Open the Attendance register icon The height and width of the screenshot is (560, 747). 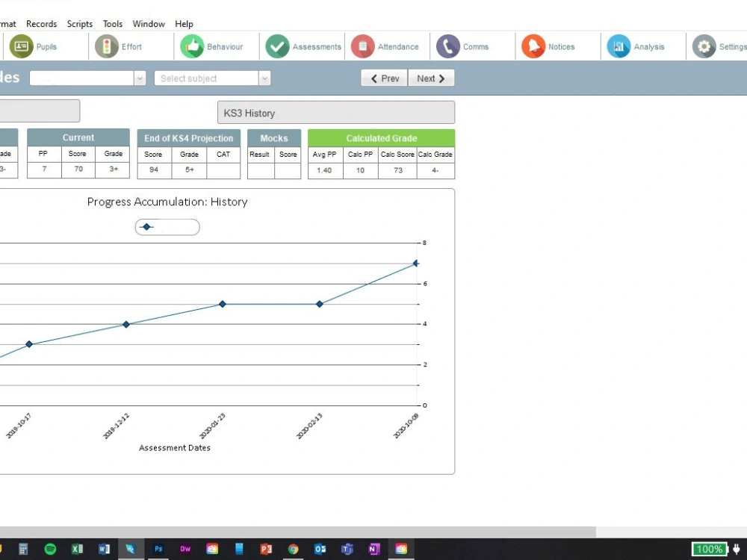coord(362,46)
